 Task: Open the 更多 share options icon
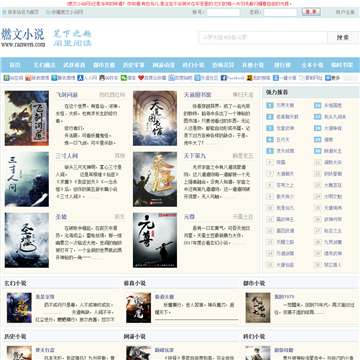point(328,78)
